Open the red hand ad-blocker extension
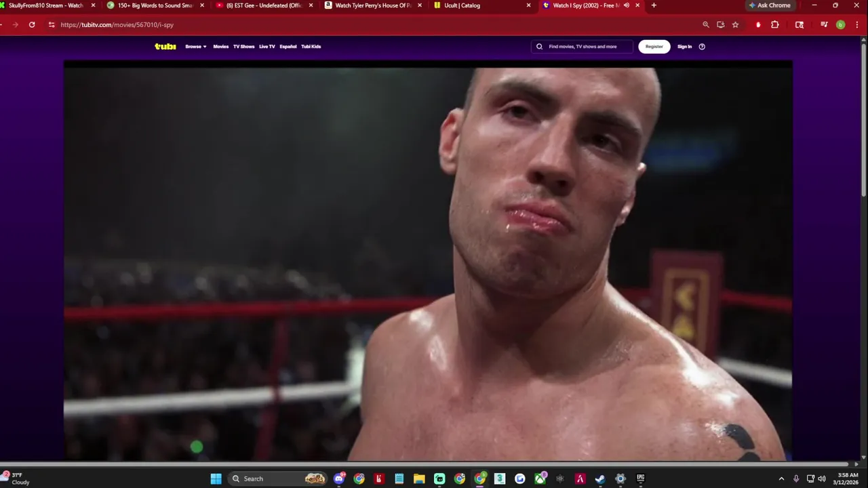Viewport: 868px width, 488px height. [x=758, y=24]
